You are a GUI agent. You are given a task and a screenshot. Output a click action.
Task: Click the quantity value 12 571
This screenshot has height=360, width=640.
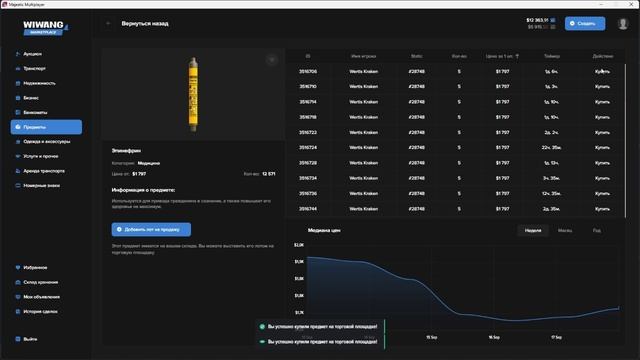[269, 174]
